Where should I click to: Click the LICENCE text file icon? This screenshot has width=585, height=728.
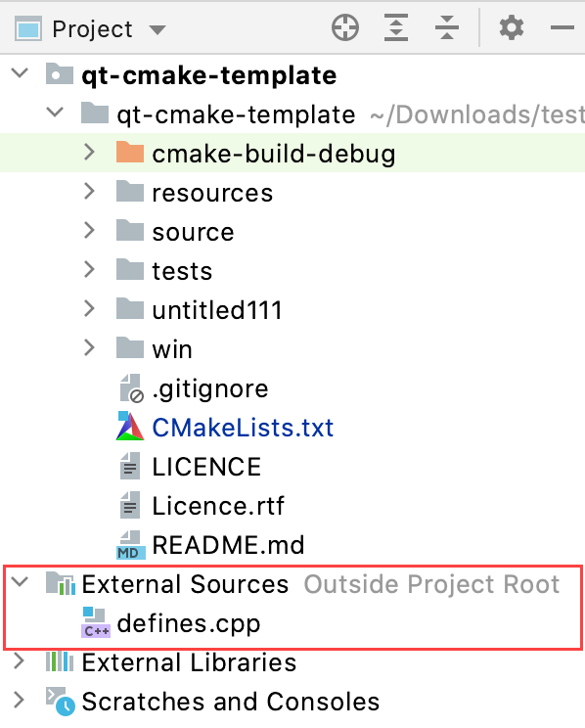click(130, 466)
